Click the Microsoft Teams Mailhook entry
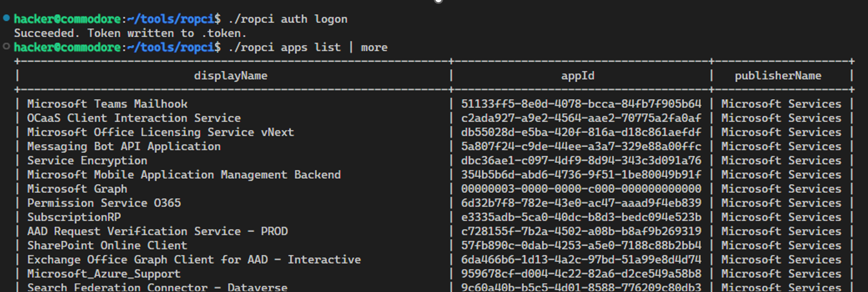868x292 pixels. [x=107, y=104]
